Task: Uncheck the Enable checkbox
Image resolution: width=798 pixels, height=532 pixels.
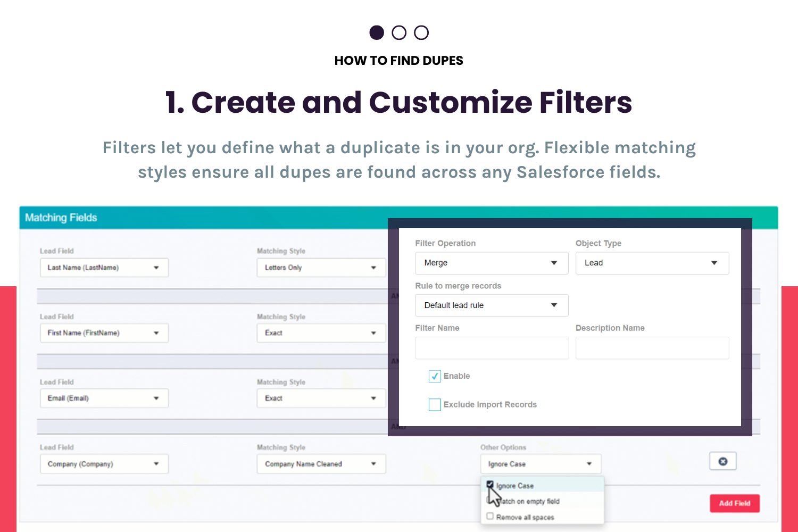Action: click(435, 376)
